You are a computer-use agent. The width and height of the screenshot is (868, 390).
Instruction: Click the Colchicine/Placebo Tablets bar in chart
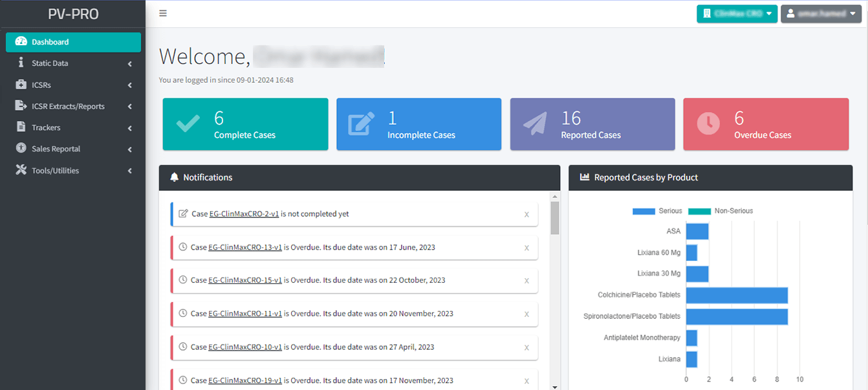coord(737,295)
